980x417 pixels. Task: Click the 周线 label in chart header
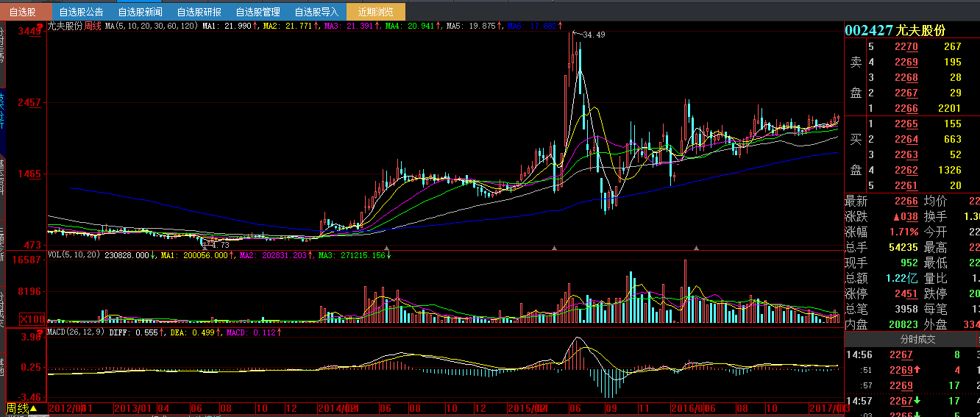pos(93,26)
